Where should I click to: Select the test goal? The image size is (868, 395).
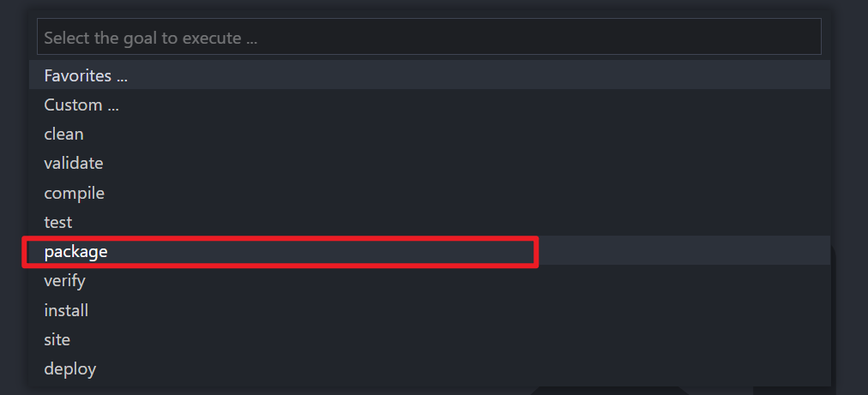(x=58, y=222)
